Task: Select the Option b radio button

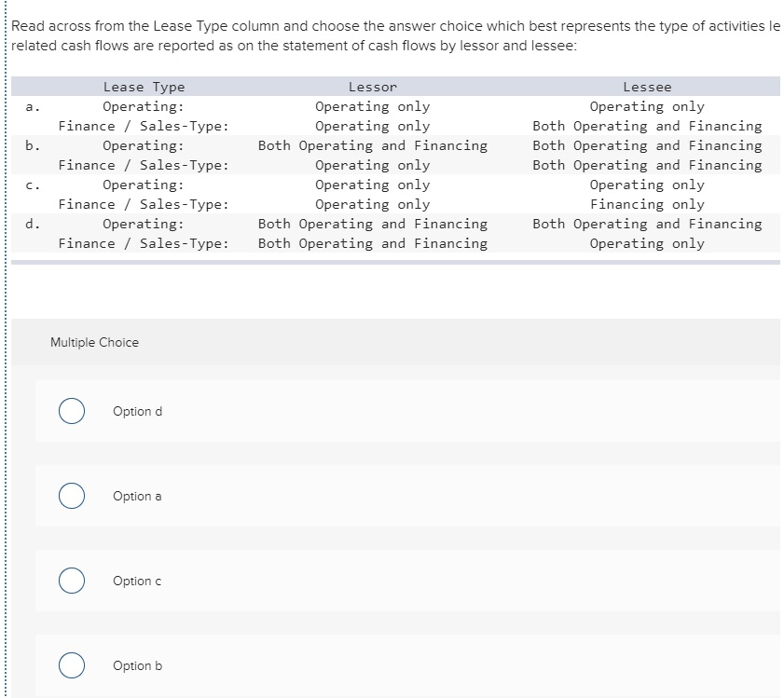Action: coord(72,665)
